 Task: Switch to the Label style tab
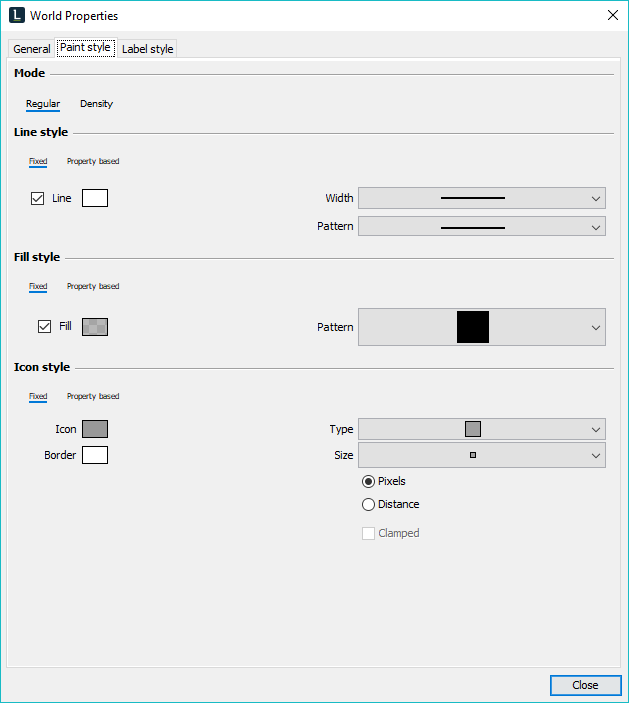pos(147,49)
